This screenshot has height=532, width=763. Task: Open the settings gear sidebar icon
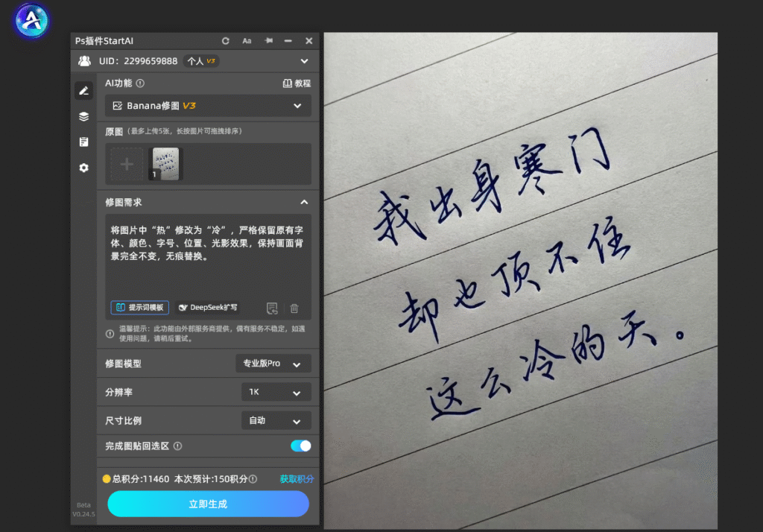tap(84, 168)
